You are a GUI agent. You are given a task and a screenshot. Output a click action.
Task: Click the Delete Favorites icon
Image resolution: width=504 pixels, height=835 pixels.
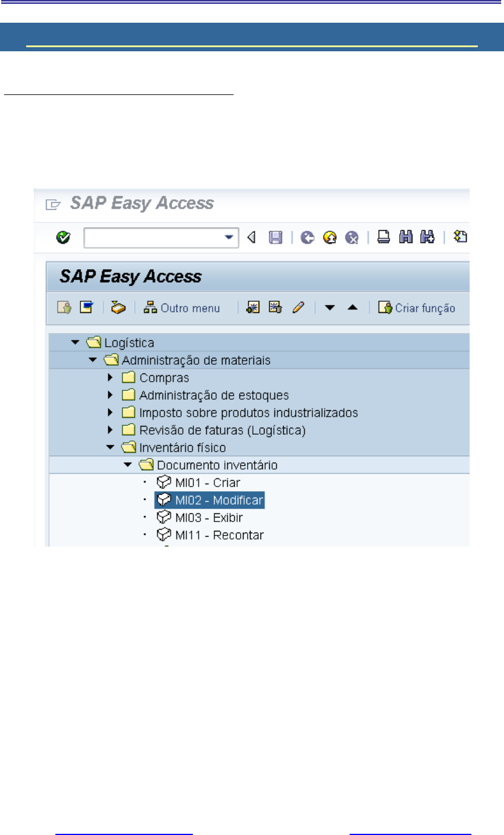pos(275,308)
